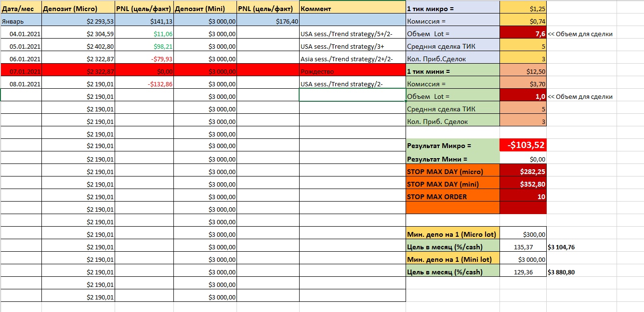644x312 pixels.
Task: Click the STOP MAX ORDER value 10
Action: (523, 197)
